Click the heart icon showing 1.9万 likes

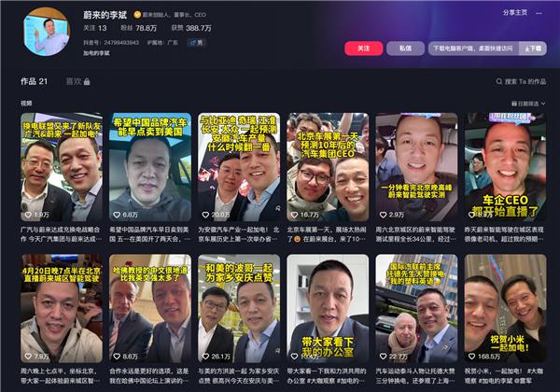tap(27, 214)
